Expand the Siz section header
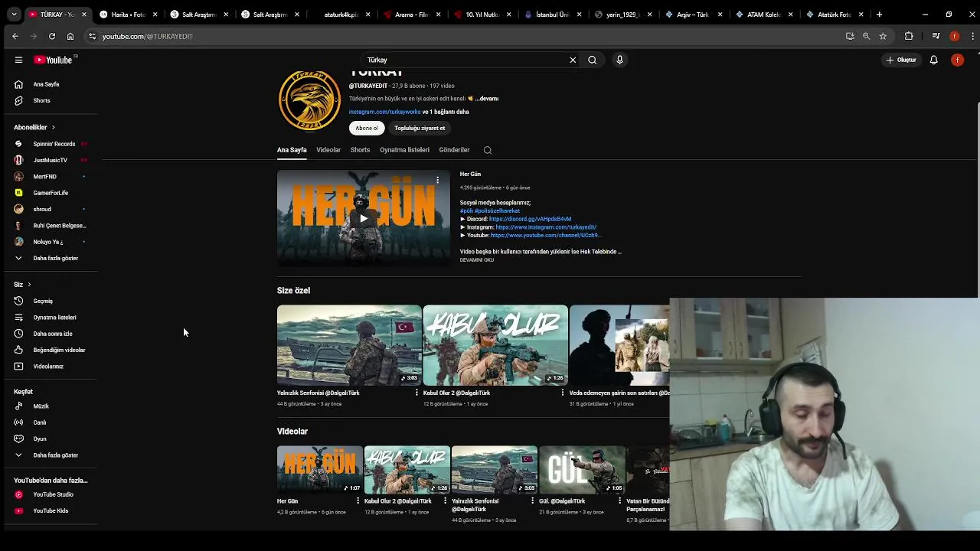980x551 pixels. click(x=22, y=284)
